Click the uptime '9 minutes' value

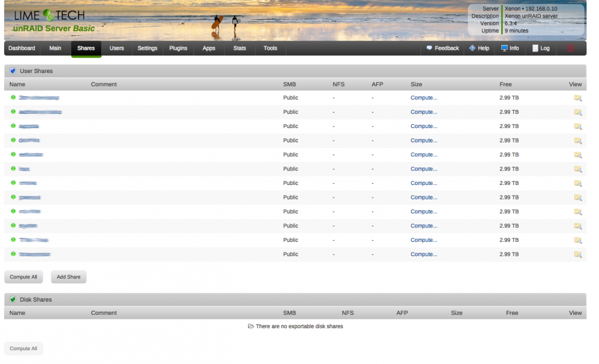(516, 31)
